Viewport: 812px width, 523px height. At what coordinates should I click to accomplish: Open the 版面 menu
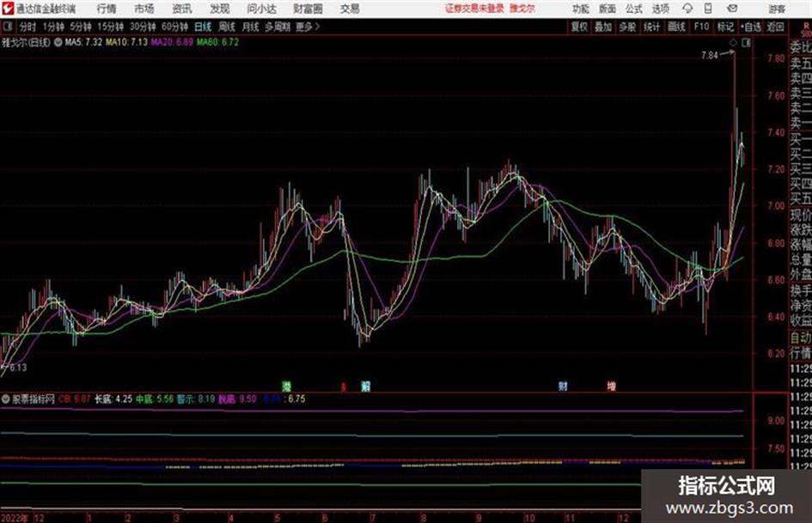pos(607,9)
